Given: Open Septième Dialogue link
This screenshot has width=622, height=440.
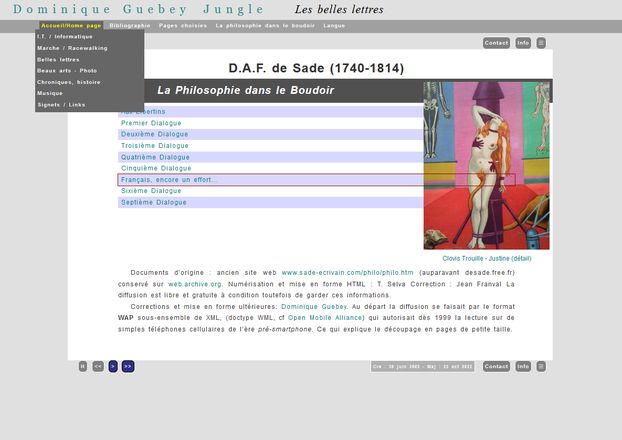Looking at the screenshot, I should tap(154, 202).
